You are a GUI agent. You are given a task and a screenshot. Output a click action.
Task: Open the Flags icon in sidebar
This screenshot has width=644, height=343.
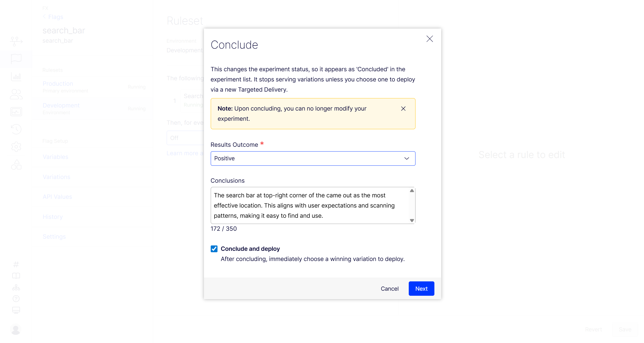(16, 59)
